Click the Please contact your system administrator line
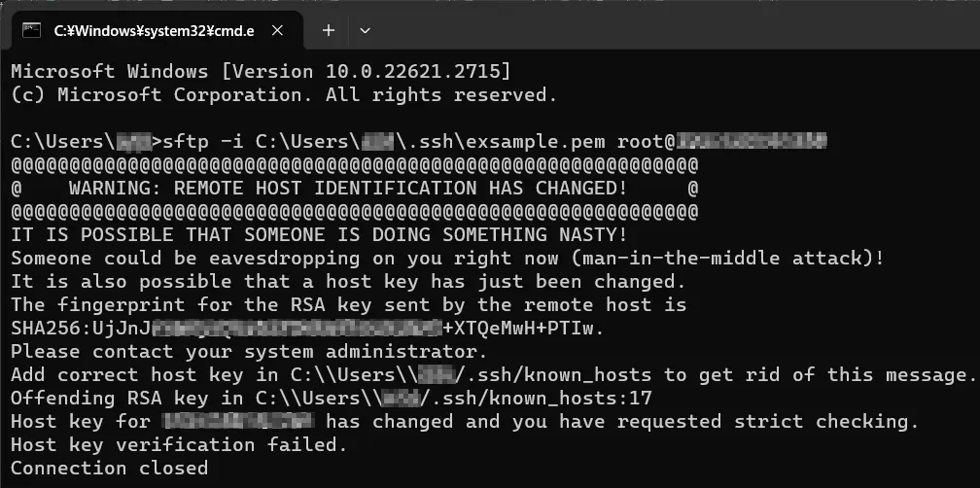This screenshot has width=980, height=488. [x=249, y=352]
